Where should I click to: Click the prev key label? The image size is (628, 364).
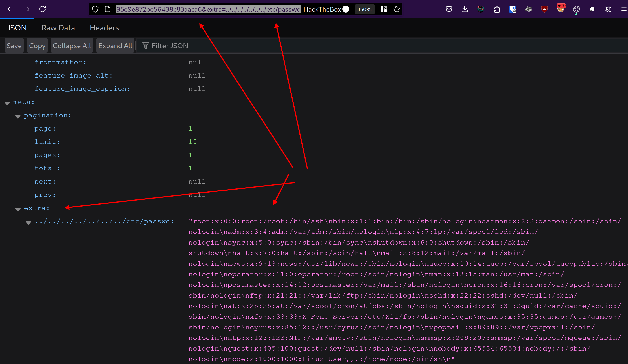(x=45, y=195)
